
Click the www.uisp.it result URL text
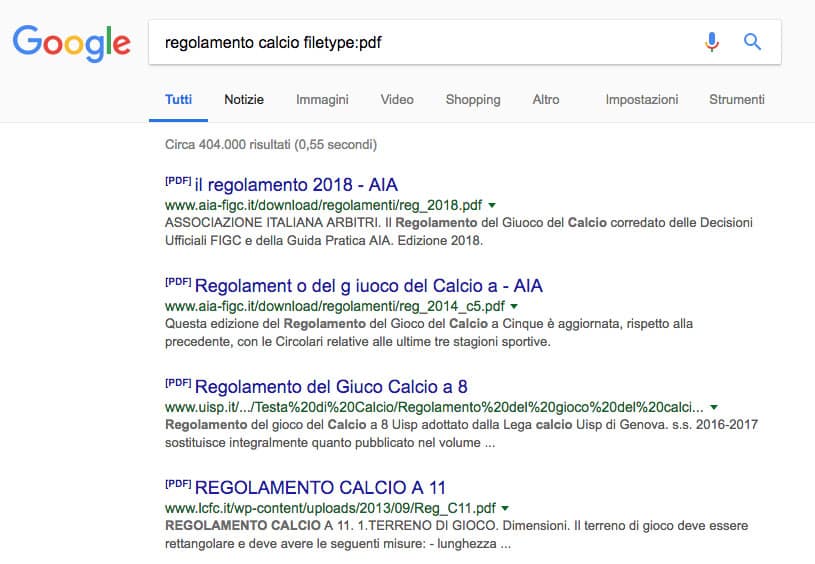[x=435, y=407]
